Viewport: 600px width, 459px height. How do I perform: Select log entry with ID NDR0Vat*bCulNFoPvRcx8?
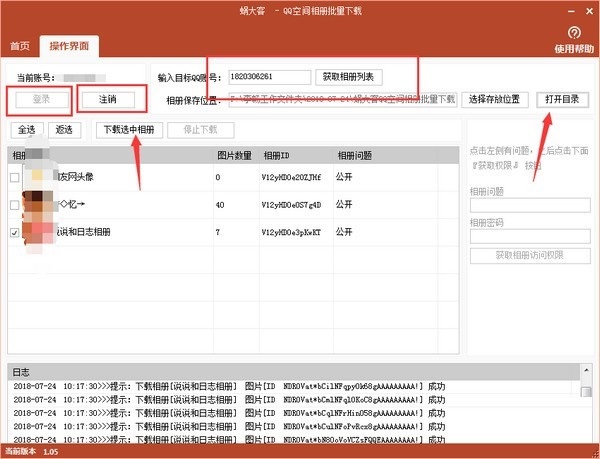pyautogui.click(x=229, y=426)
